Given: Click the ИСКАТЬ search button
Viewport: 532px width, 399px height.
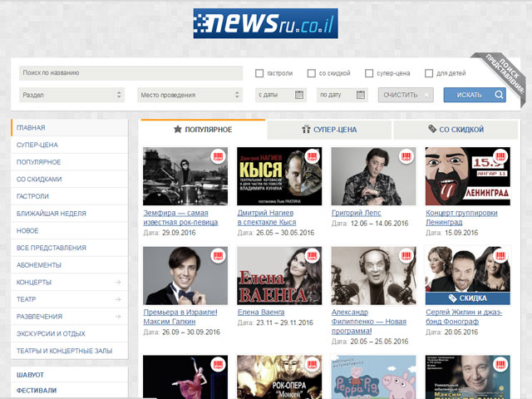Looking at the screenshot, I should tap(475, 95).
